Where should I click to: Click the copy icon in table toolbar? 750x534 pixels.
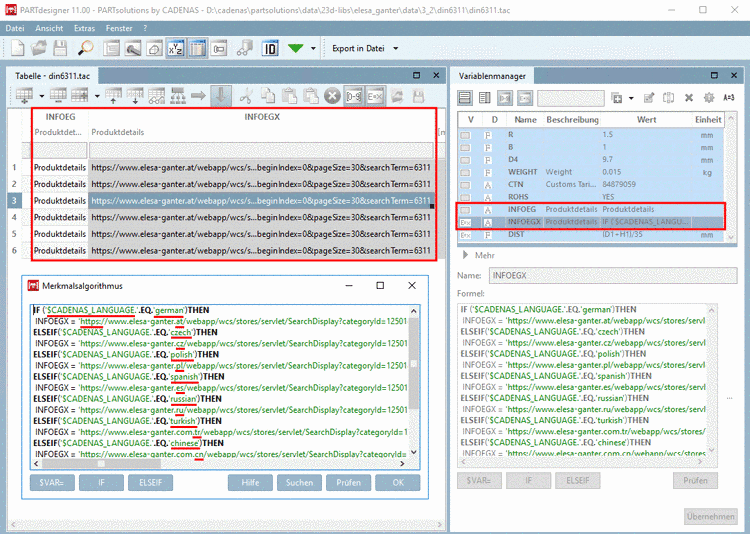(268, 96)
